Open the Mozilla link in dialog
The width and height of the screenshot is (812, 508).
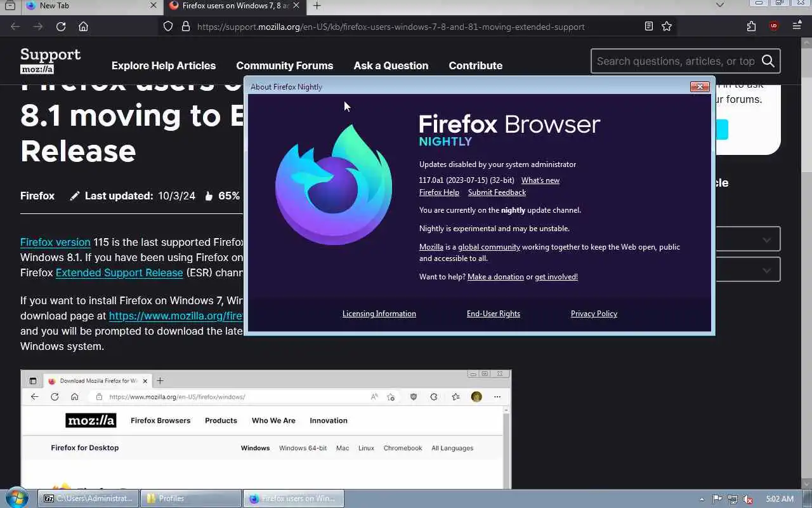[431, 247]
